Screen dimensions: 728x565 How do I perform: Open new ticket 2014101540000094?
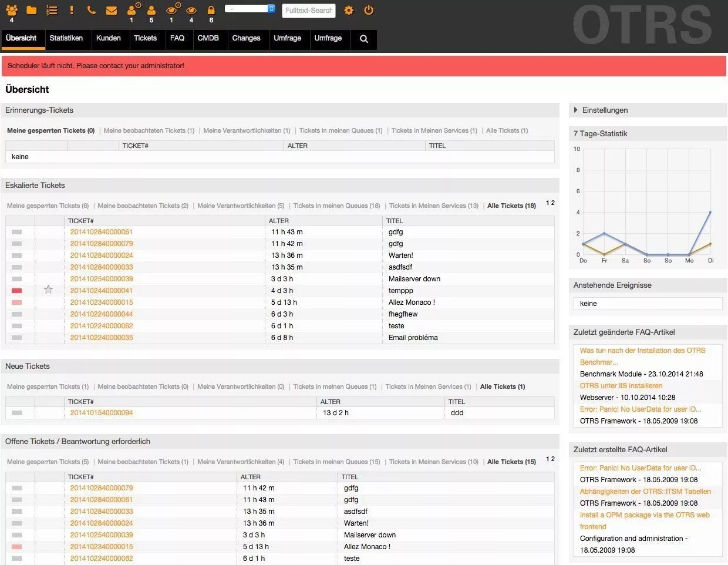click(102, 413)
